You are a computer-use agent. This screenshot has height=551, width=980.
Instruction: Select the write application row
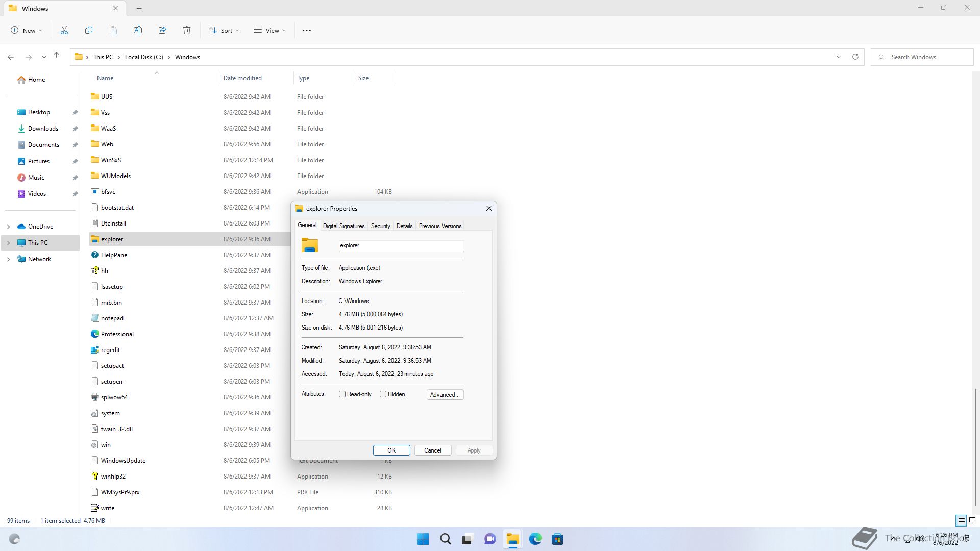(x=242, y=508)
